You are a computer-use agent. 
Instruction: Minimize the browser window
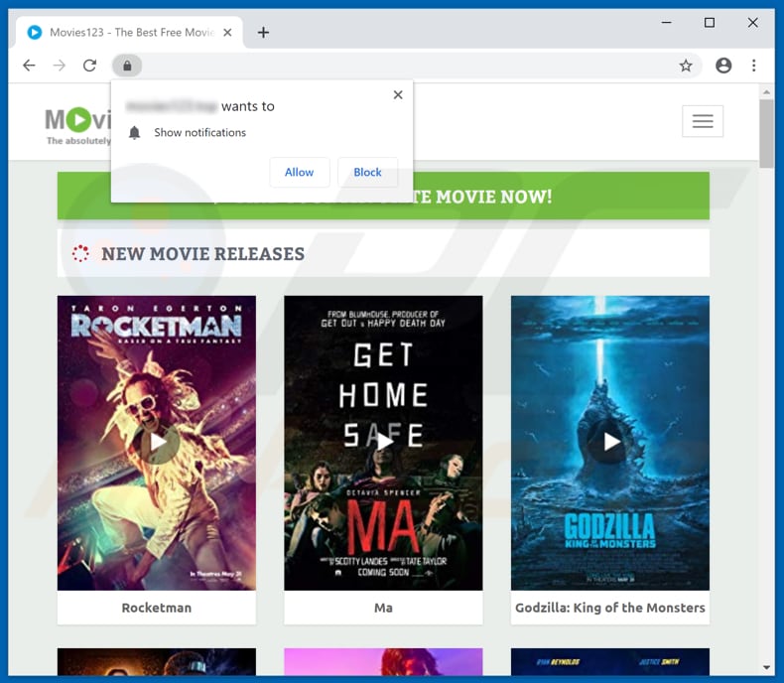tap(667, 23)
